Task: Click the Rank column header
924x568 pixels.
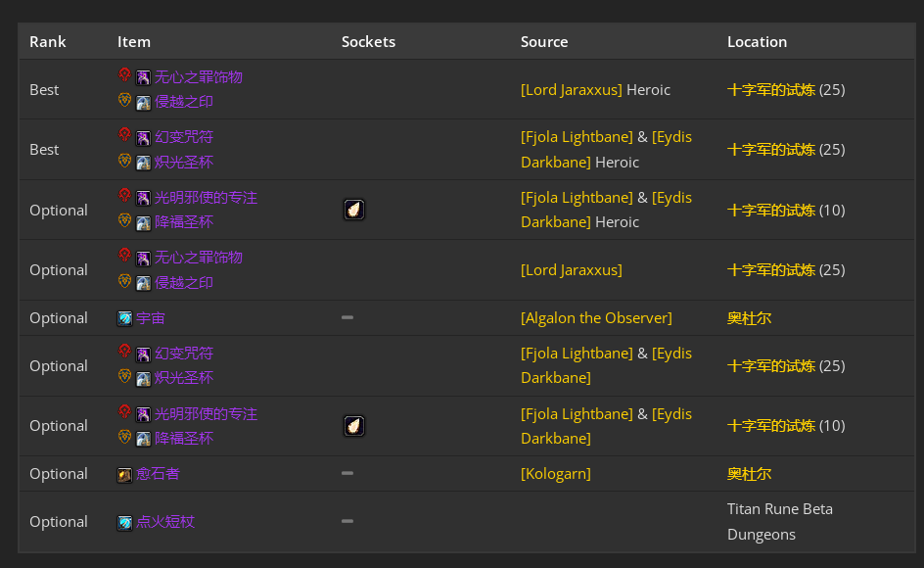Action: click(47, 42)
